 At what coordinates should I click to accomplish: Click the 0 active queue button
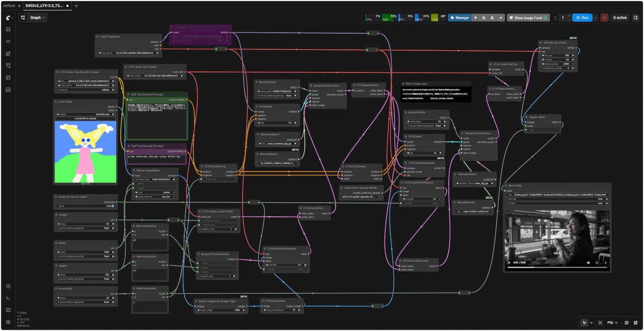click(619, 18)
